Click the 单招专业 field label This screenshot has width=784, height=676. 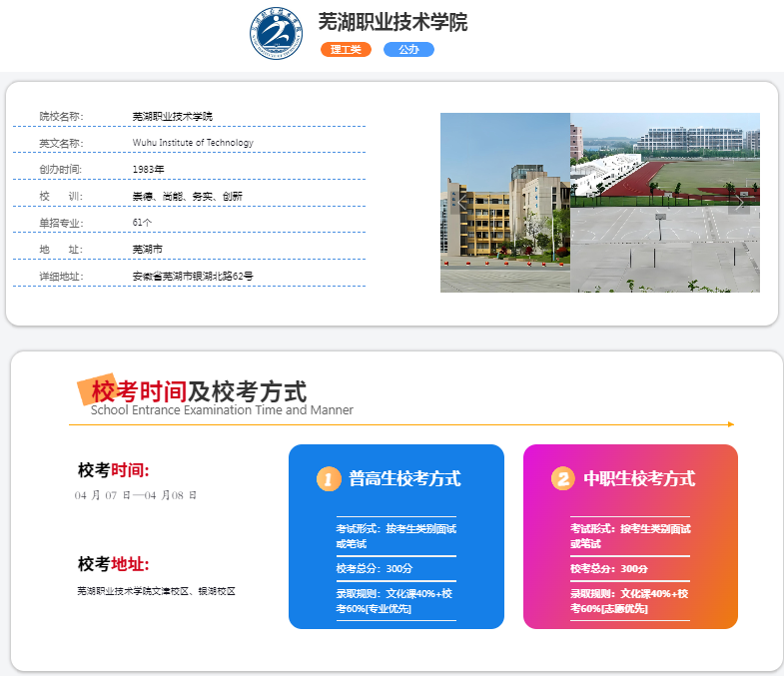pyautogui.click(x=61, y=223)
